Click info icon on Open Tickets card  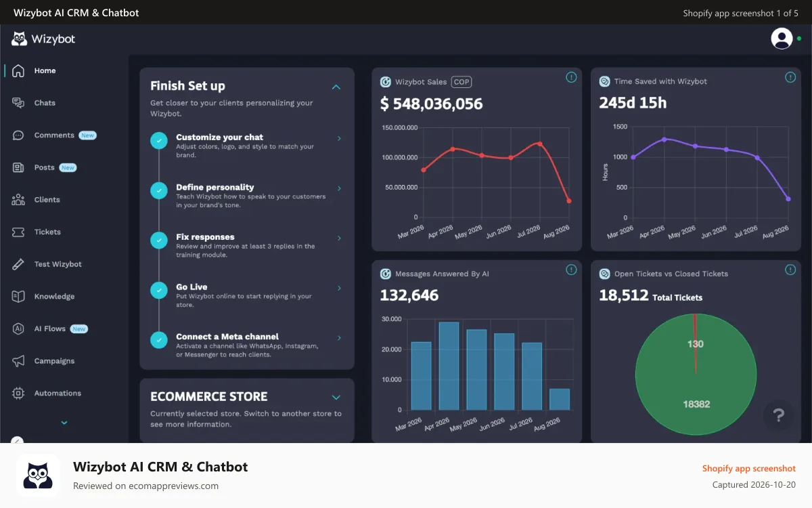point(790,270)
